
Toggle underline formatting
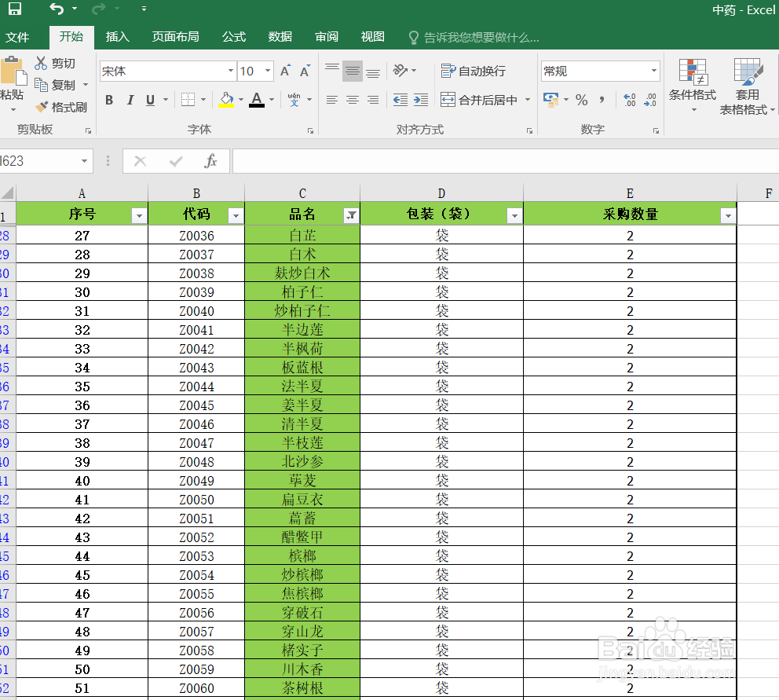151,100
